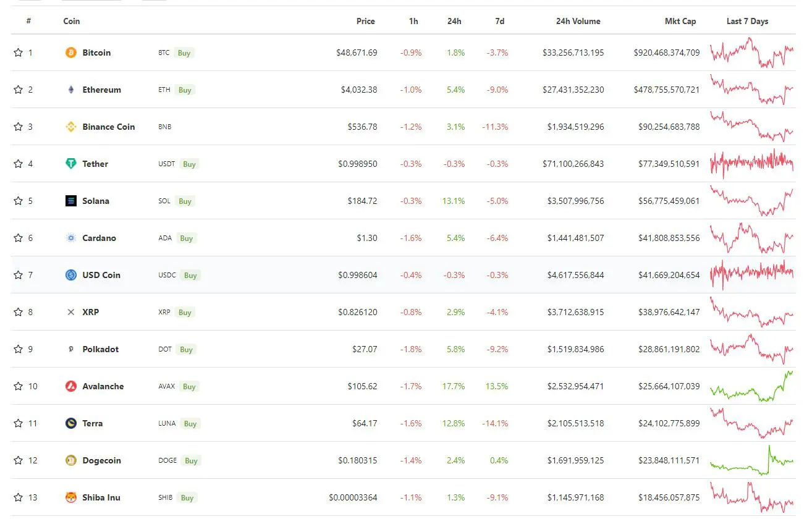Click the Last 7 Days column header
Image resolution: width=812 pixels, height=519 pixels.
coord(748,21)
